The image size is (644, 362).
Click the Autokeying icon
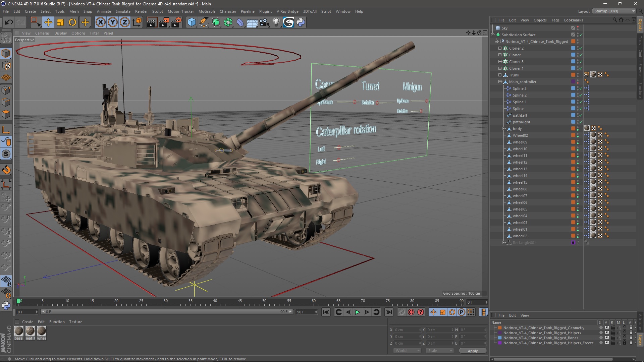coord(411,312)
